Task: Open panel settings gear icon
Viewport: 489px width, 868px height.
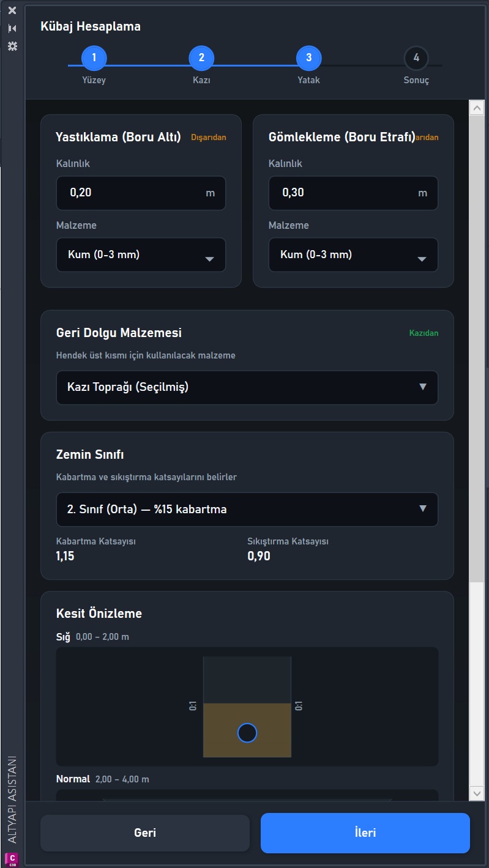Action: coord(12,46)
